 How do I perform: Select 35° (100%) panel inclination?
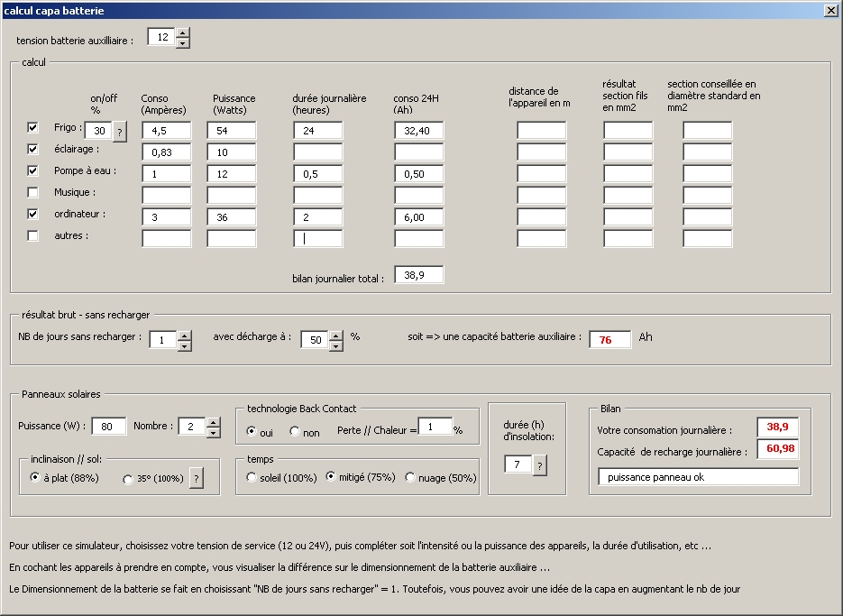click(127, 479)
